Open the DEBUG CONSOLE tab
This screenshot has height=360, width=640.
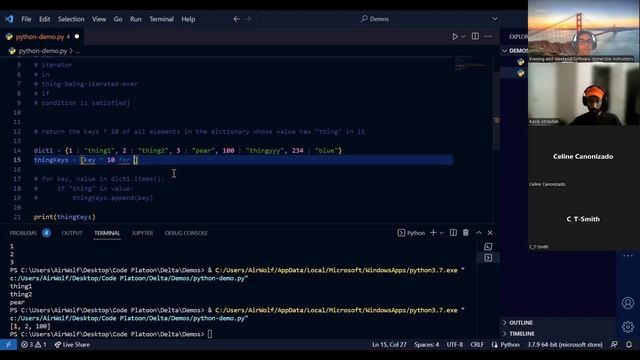click(186, 233)
